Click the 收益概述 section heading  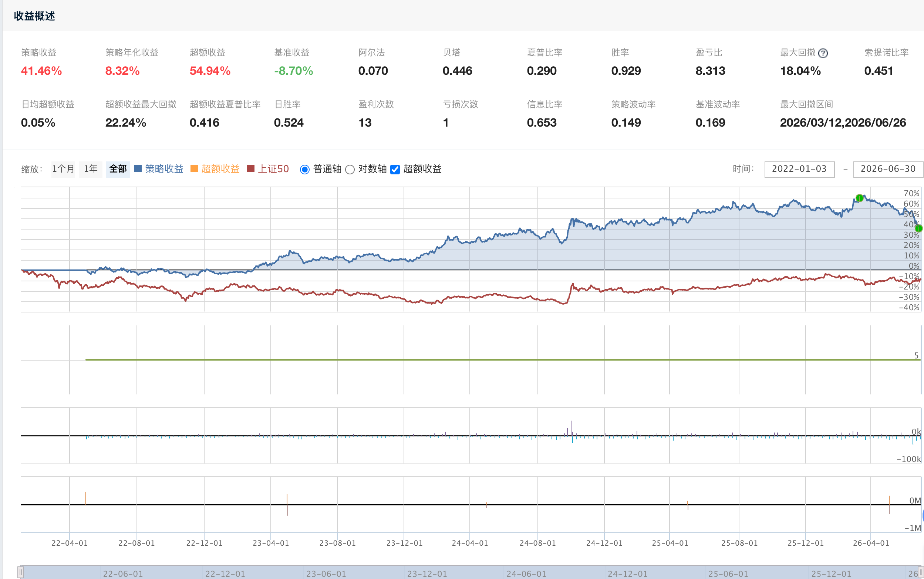[x=34, y=16]
